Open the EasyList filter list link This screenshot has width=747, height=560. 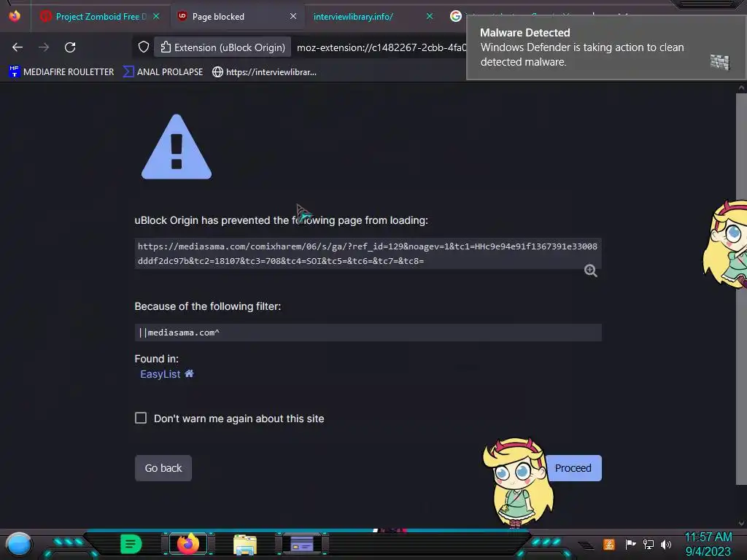(x=160, y=374)
